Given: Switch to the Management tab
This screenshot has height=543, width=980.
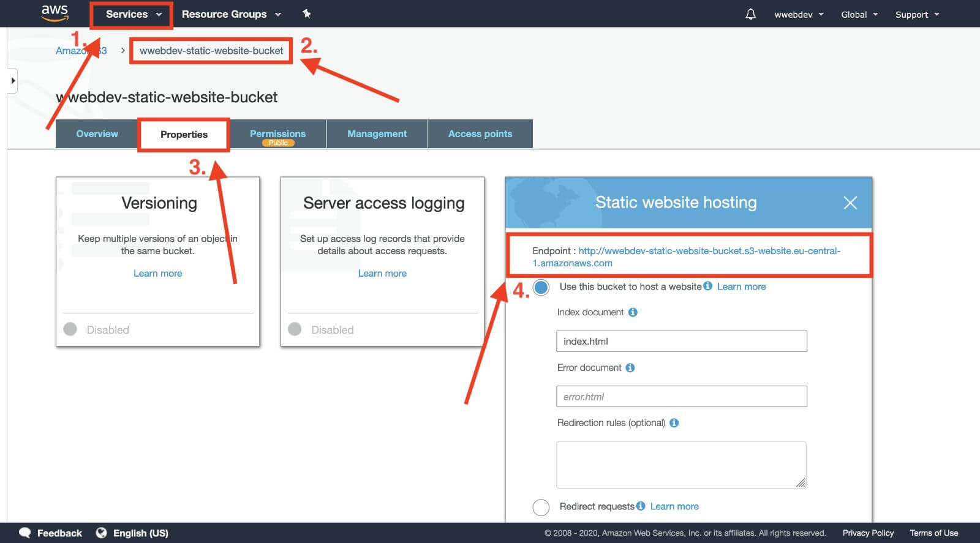Looking at the screenshot, I should tap(377, 133).
